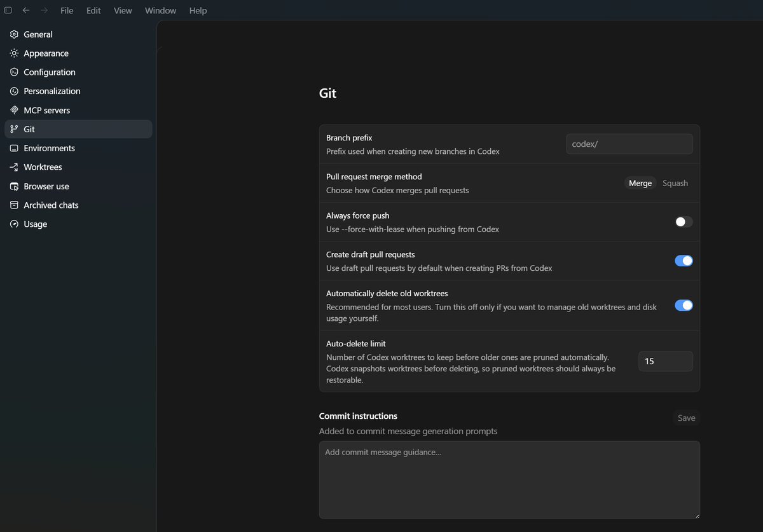
Task: Click the Git branch icon in sidebar
Action: (x=14, y=129)
